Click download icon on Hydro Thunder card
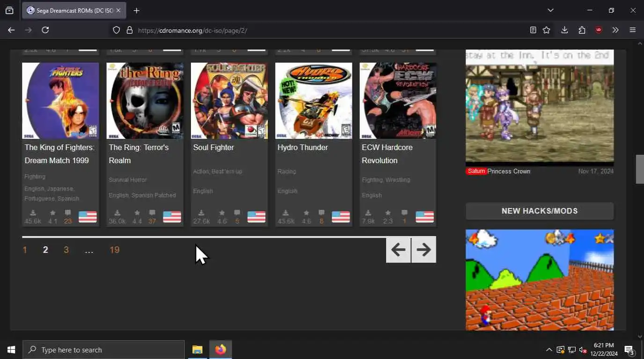644x359 pixels. (285, 213)
